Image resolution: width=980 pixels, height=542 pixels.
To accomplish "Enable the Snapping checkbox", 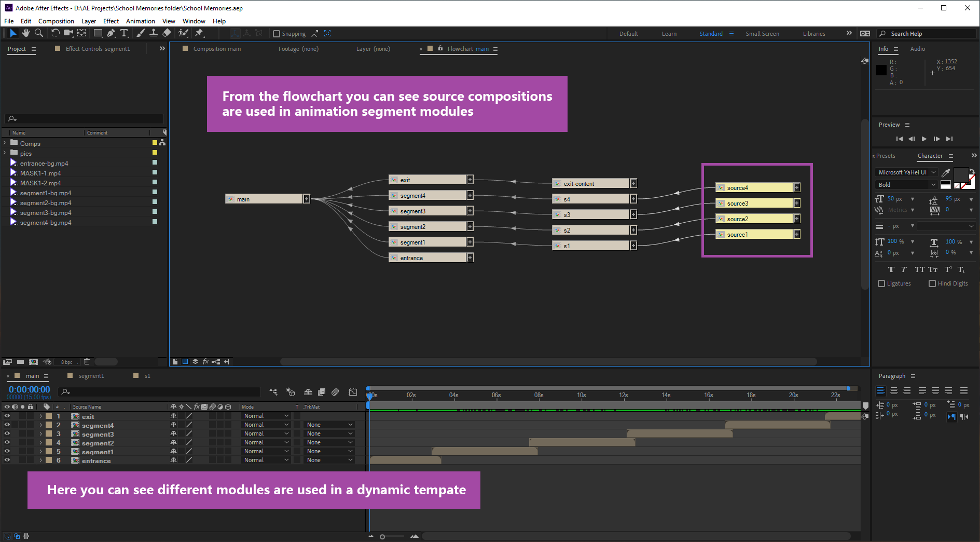I will tap(277, 34).
